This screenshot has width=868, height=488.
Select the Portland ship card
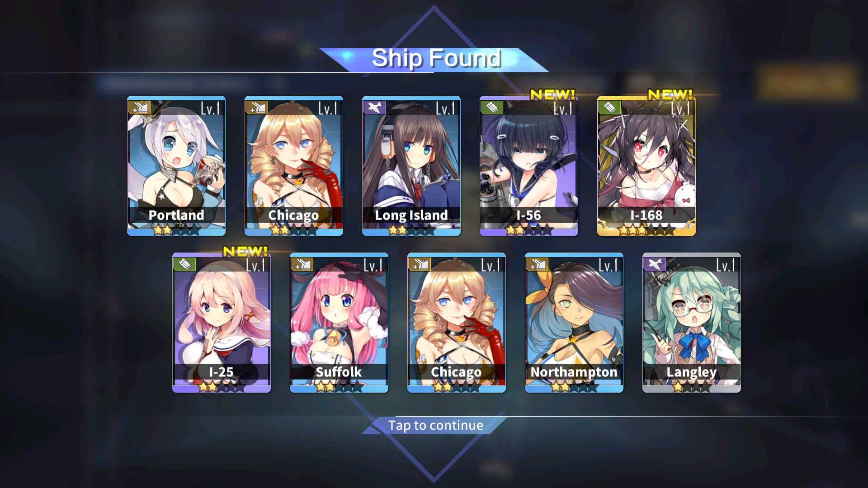click(x=176, y=166)
